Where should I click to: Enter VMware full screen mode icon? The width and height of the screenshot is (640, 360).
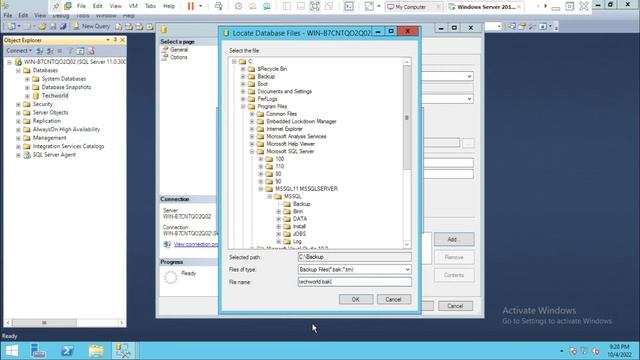click(315, 6)
